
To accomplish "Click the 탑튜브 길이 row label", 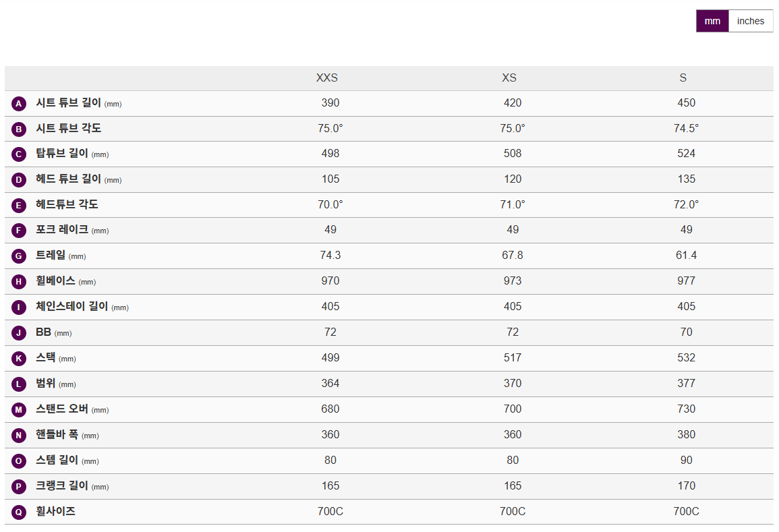I will tap(62, 154).
